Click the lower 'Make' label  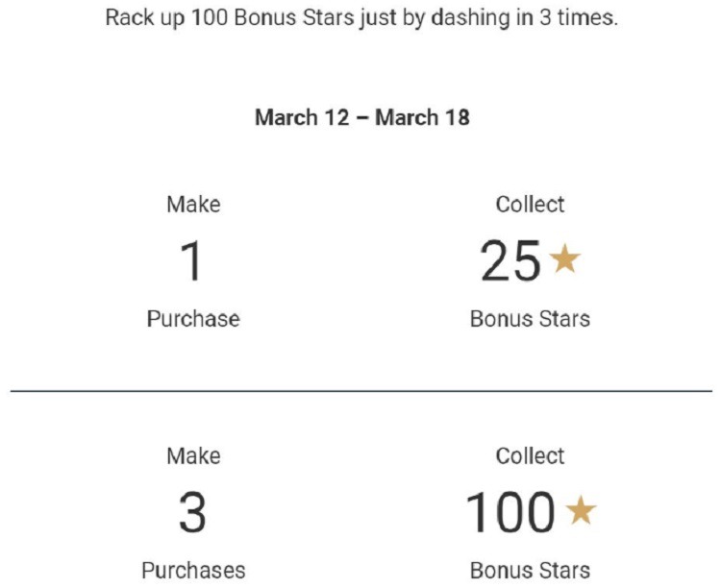click(x=193, y=456)
